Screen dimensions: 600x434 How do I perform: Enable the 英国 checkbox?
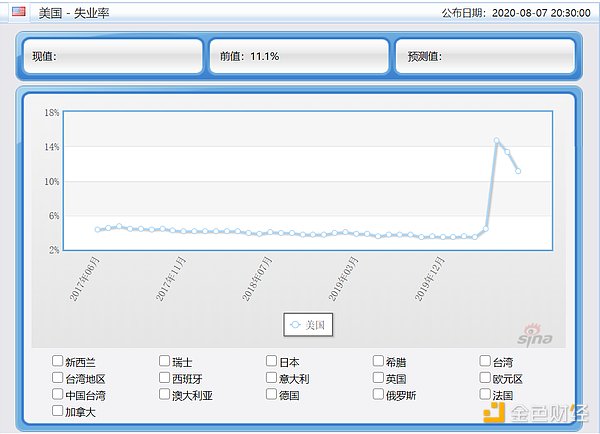tap(379, 378)
